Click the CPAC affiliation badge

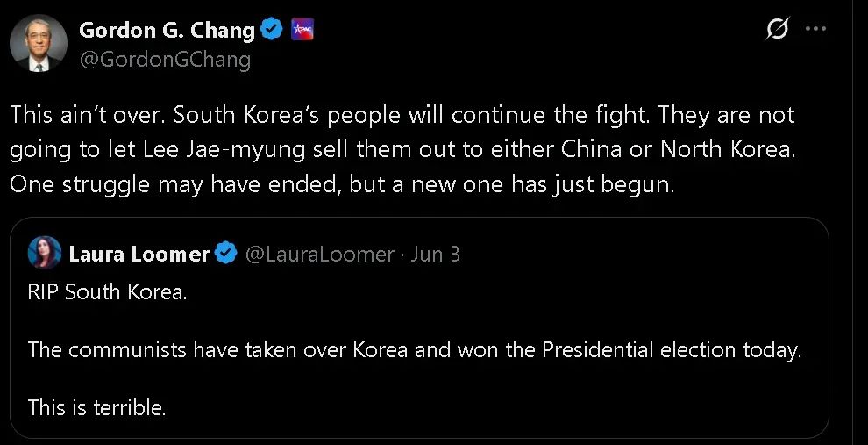click(x=301, y=31)
